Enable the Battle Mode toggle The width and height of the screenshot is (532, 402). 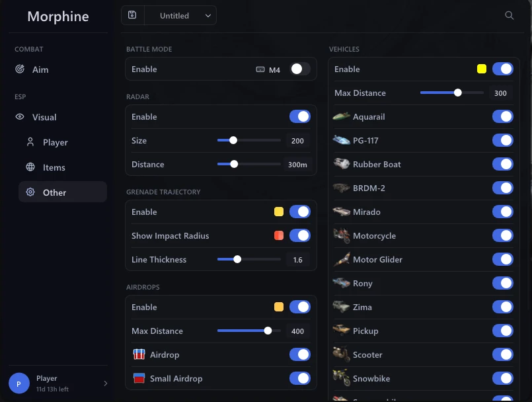[x=300, y=69]
